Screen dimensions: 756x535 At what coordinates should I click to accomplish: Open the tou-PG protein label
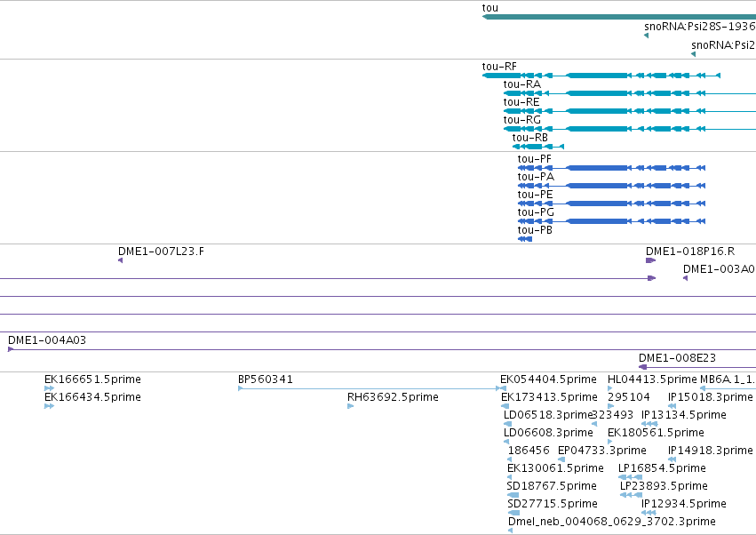click(536, 212)
